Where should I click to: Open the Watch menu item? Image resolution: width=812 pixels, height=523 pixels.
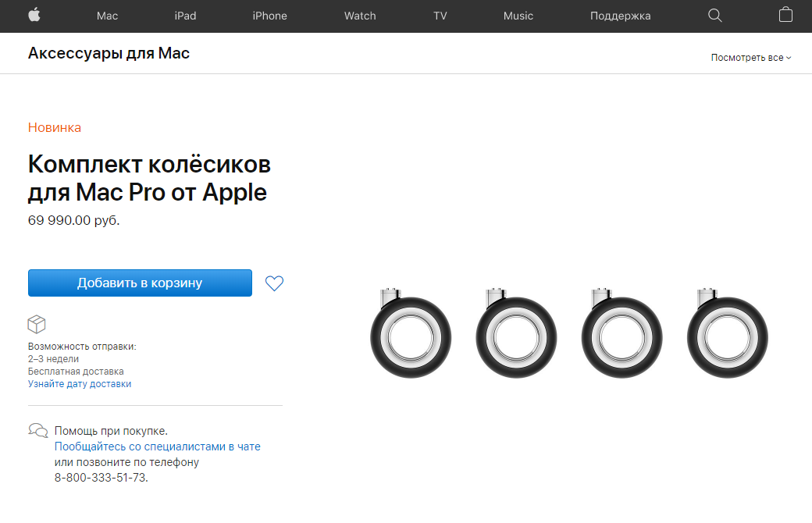pyautogui.click(x=360, y=16)
